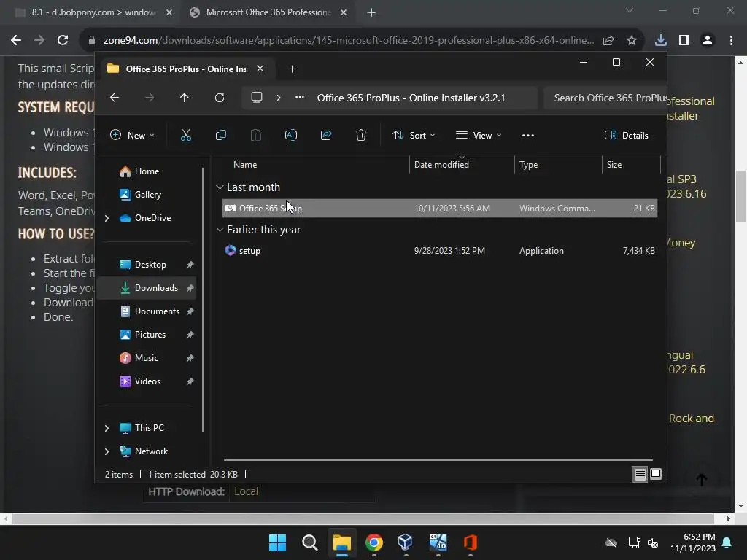This screenshot has height=560, width=747.
Task: Click the Local HTTP Download link on webpage
Action: 246,492
